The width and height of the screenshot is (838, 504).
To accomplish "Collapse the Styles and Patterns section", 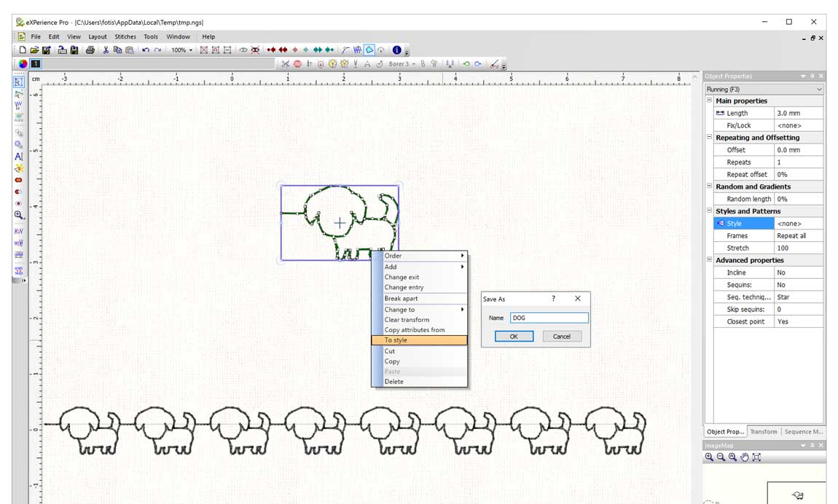I will click(709, 211).
